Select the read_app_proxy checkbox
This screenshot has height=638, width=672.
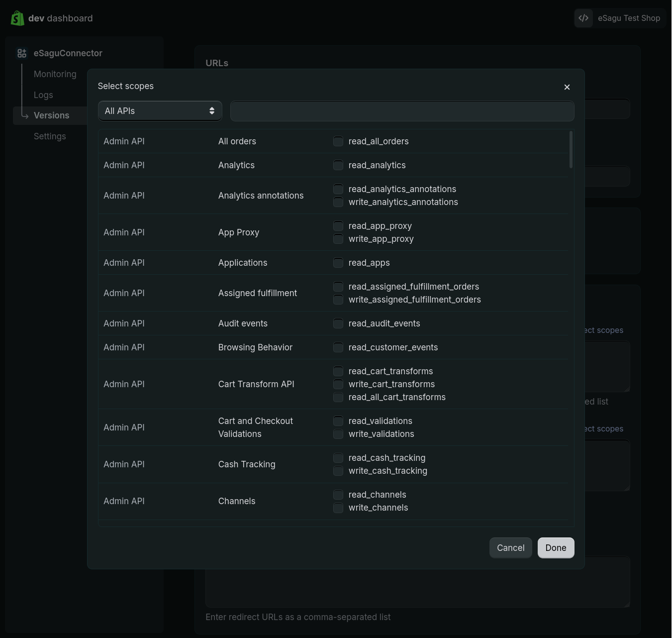(x=338, y=226)
